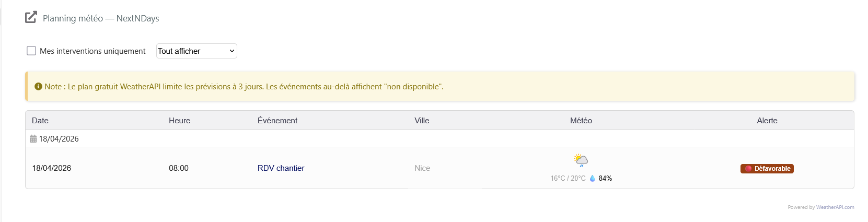
Task: Click the Alerte column header
Action: [x=767, y=121]
